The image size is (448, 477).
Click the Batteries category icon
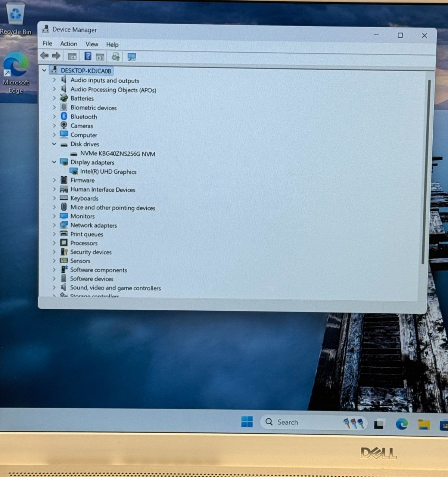[x=64, y=98]
